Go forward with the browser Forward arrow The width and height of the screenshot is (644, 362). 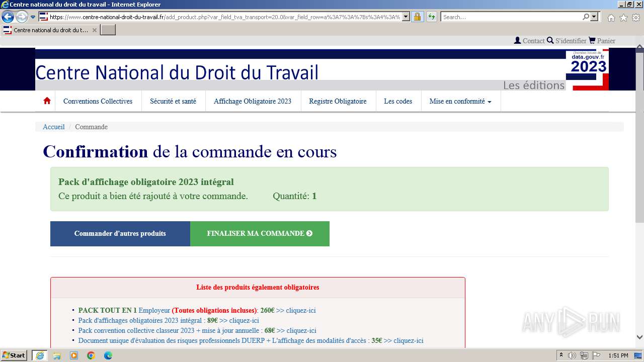pyautogui.click(x=22, y=17)
